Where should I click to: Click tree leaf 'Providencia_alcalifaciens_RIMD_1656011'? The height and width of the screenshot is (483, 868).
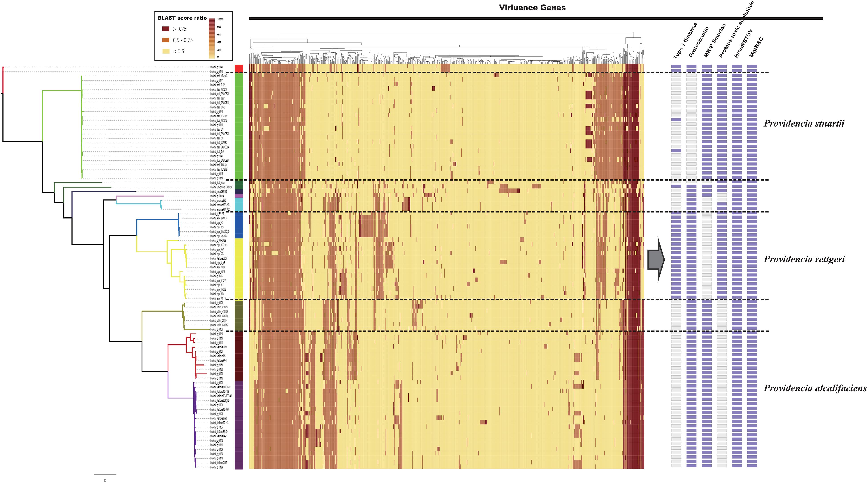tap(221, 387)
